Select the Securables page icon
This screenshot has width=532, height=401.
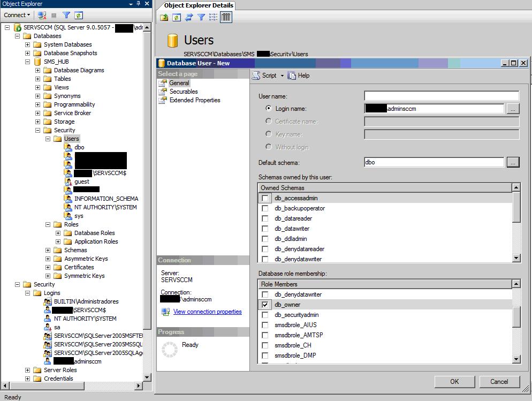pos(164,91)
